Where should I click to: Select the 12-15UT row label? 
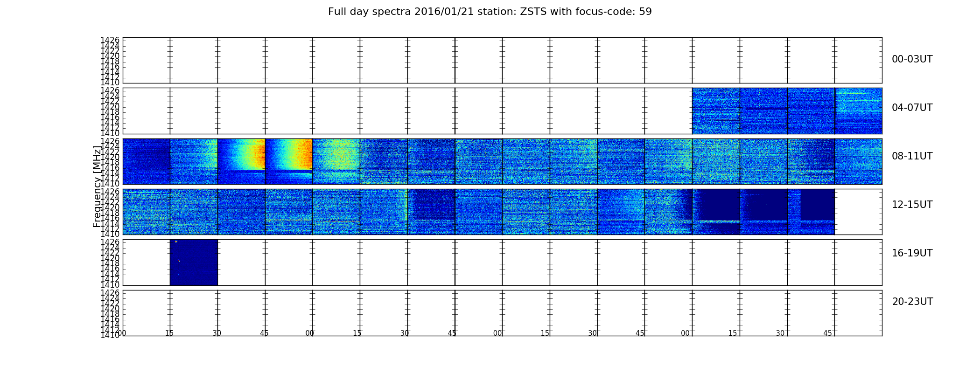[912, 205]
